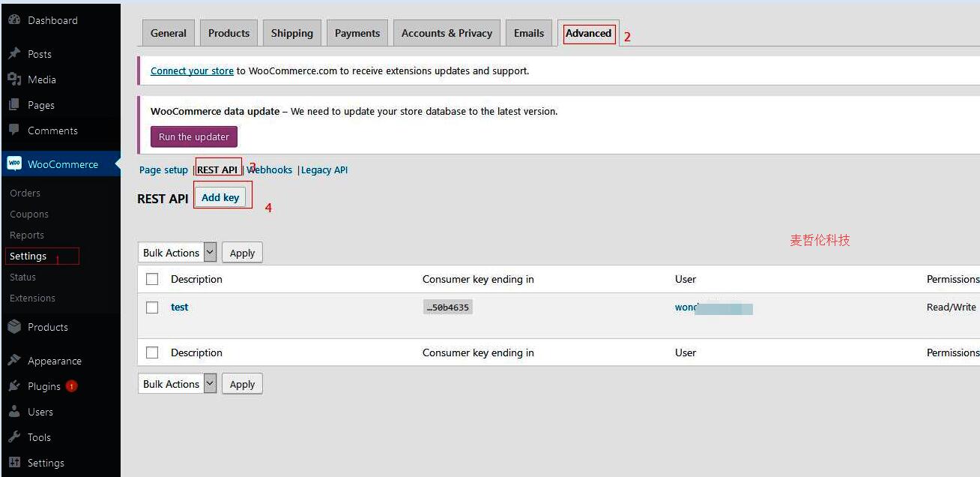This screenshot has height=477, width=980.
Task: Click the Plugins update count badge
Action: [x=71, y=386]
